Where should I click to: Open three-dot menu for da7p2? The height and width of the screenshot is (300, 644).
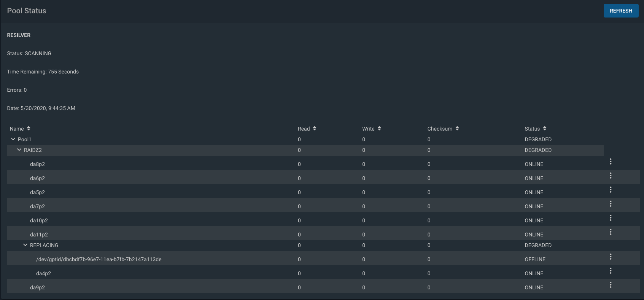coord(611,204)
